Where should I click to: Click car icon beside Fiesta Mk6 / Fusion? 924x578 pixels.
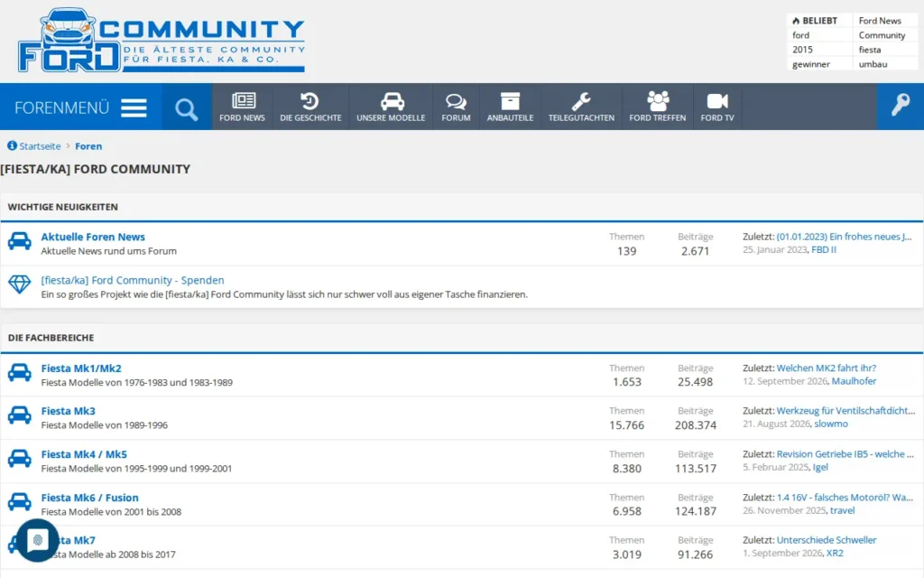(x=20, y=502)
